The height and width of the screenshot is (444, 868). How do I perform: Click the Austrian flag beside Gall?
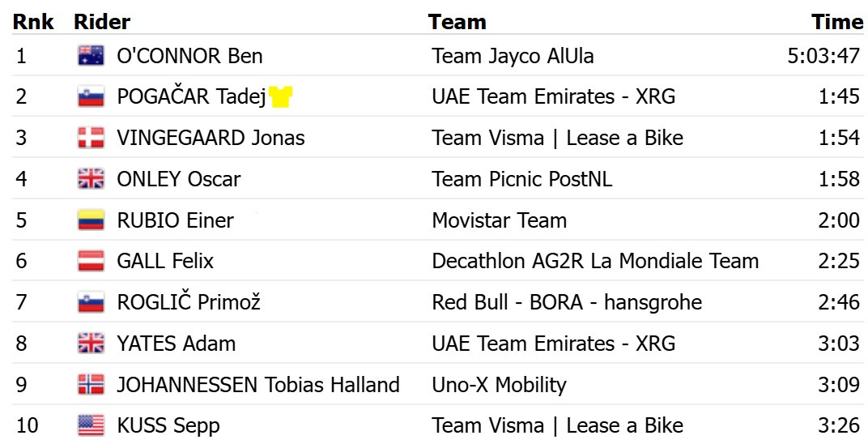[x=91, y=262]
